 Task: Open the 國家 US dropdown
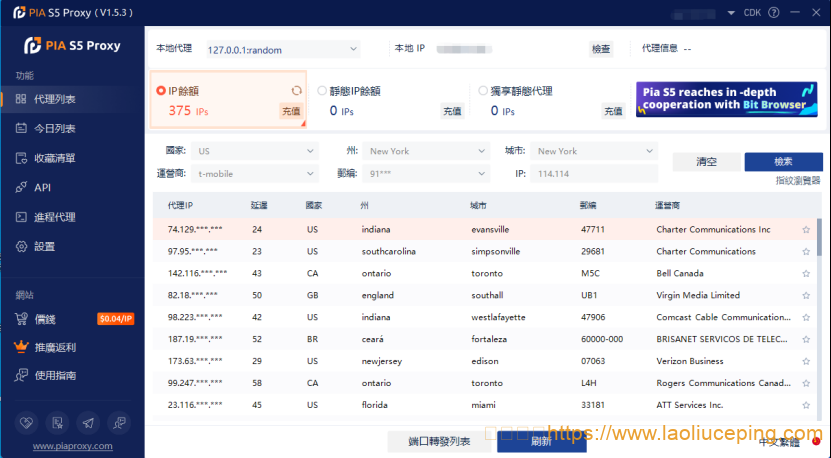254,151
